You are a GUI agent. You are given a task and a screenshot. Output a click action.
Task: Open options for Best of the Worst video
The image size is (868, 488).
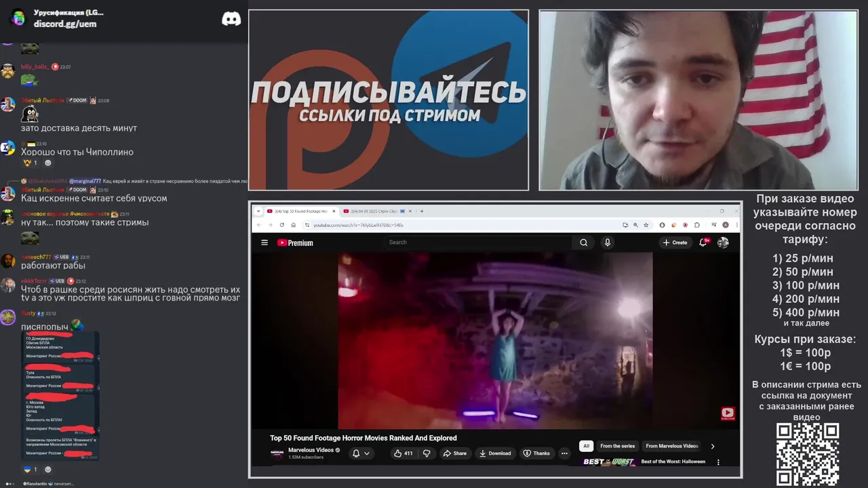point(718,462)
